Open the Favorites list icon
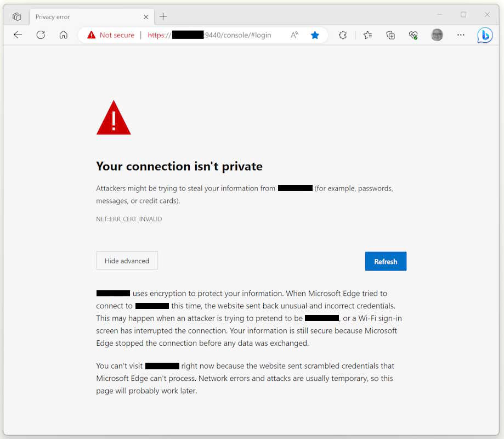Screen dimensions: 504x439 pos(367,35)
